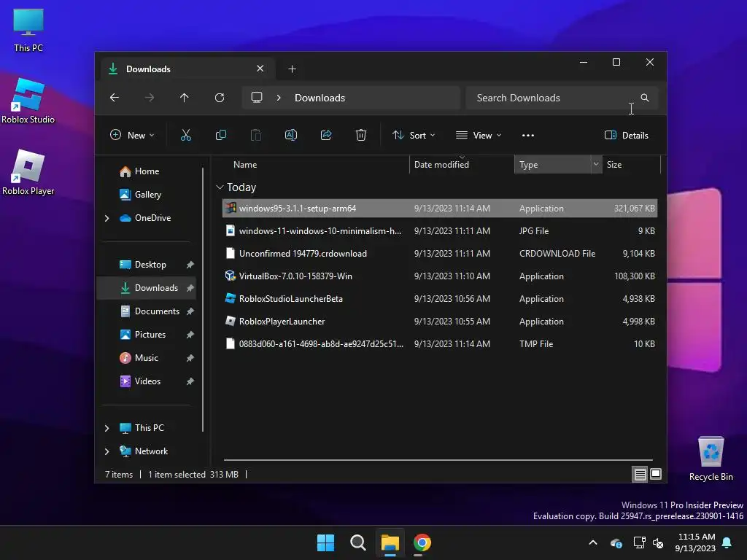The image size is (747, 560).
Task: Select This PC desktop icon
Action: (x=28, y=31)
